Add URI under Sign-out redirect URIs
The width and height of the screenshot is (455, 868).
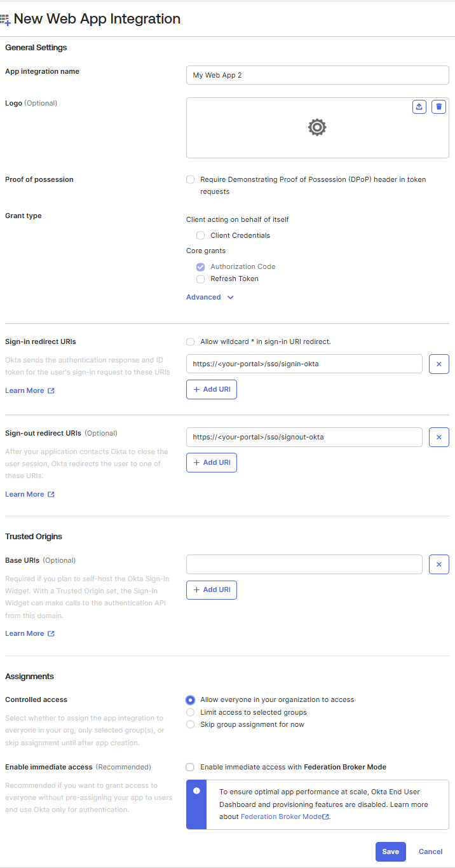(x=212, y=463)
